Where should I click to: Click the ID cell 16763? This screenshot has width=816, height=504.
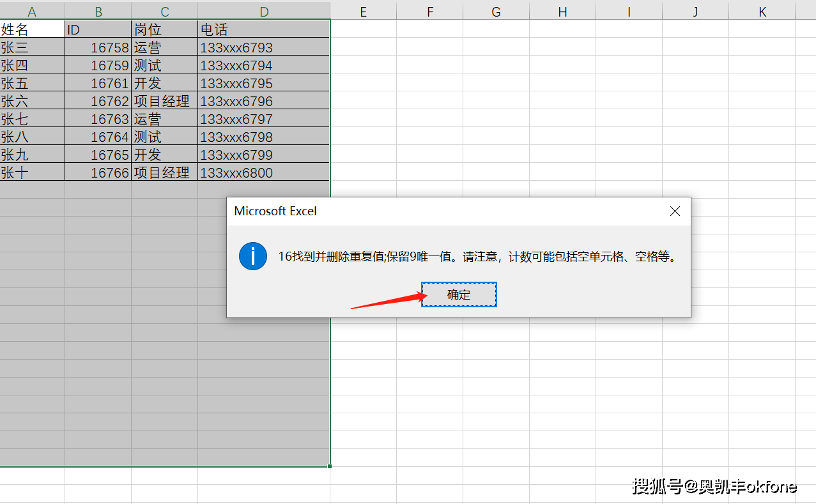pyautogui.click(x=98, y=118)
